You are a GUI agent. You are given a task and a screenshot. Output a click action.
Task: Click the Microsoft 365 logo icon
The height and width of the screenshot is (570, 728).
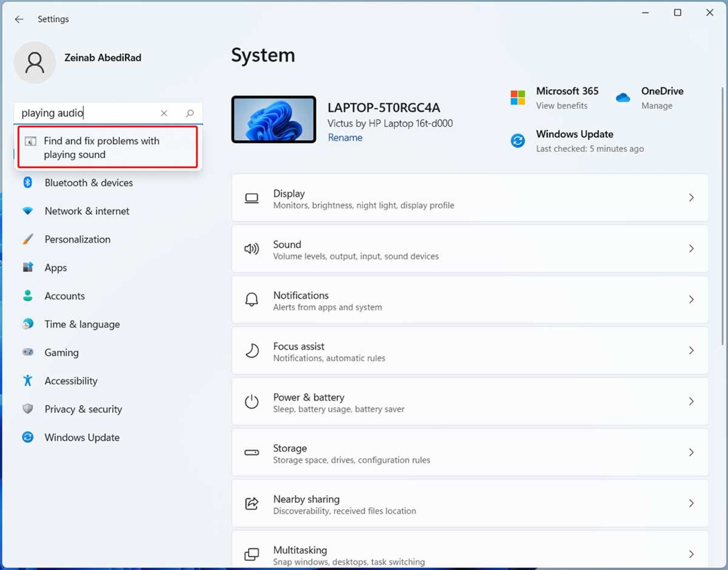pos(518,98)
